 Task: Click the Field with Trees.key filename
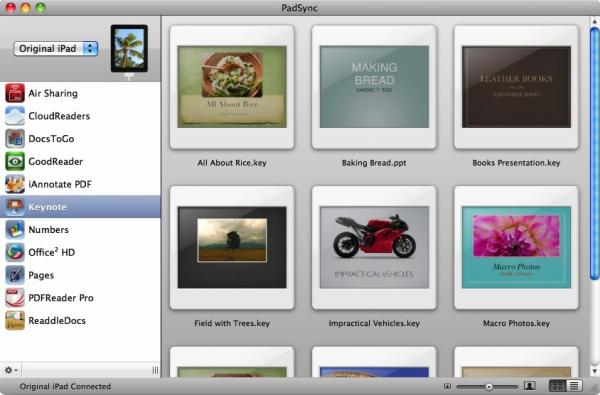click(232, 323)
